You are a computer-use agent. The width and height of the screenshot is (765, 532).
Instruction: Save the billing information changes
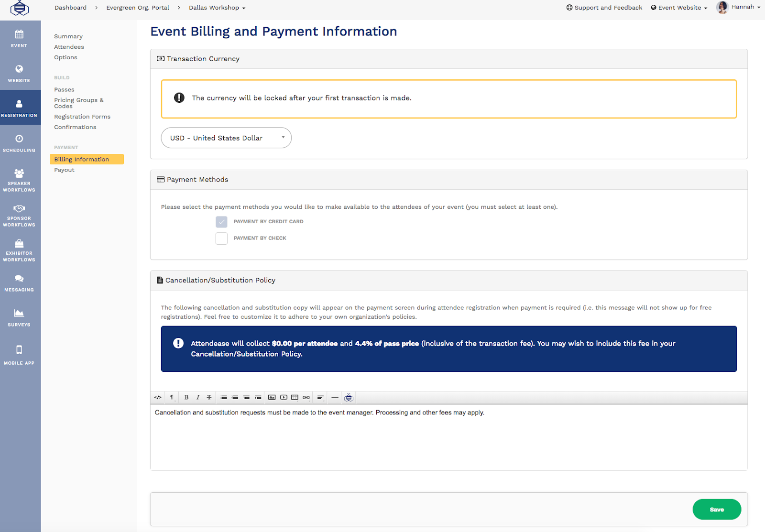click(716, 509)
